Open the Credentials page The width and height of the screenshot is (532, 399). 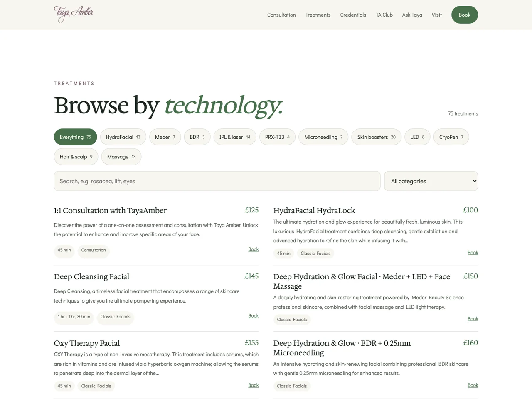[x=353, y=15]
